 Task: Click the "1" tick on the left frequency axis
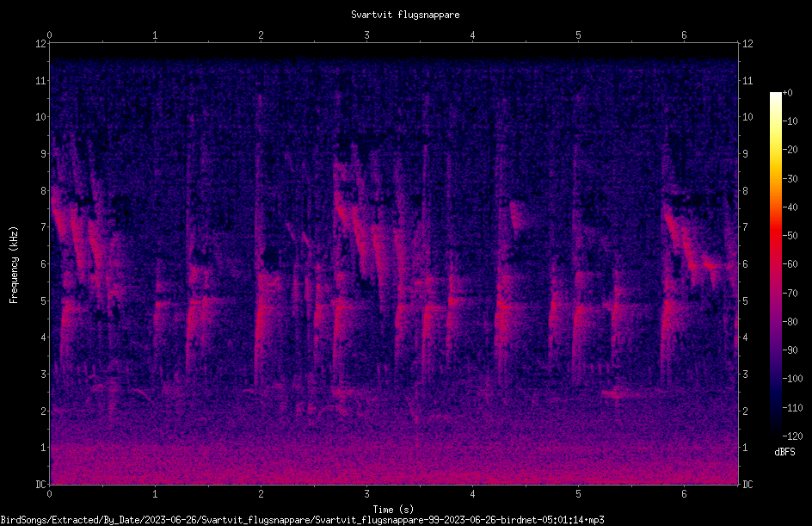pos(43,448)
